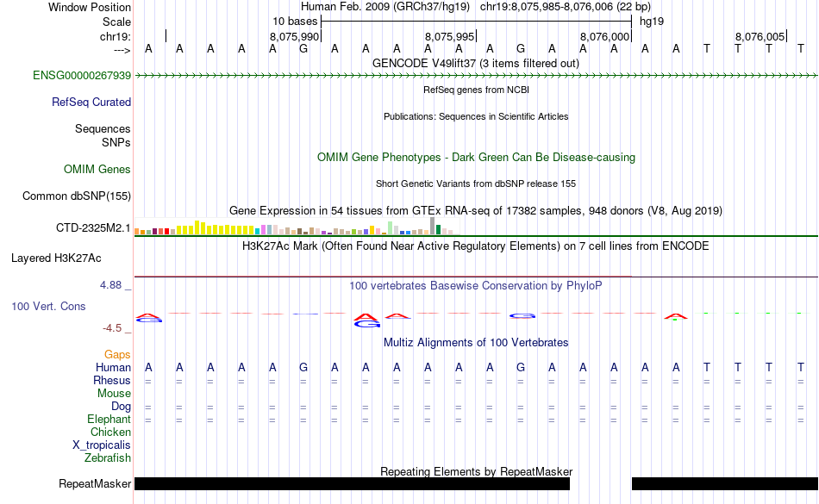Click the orange Gaps label

point(117,355)
